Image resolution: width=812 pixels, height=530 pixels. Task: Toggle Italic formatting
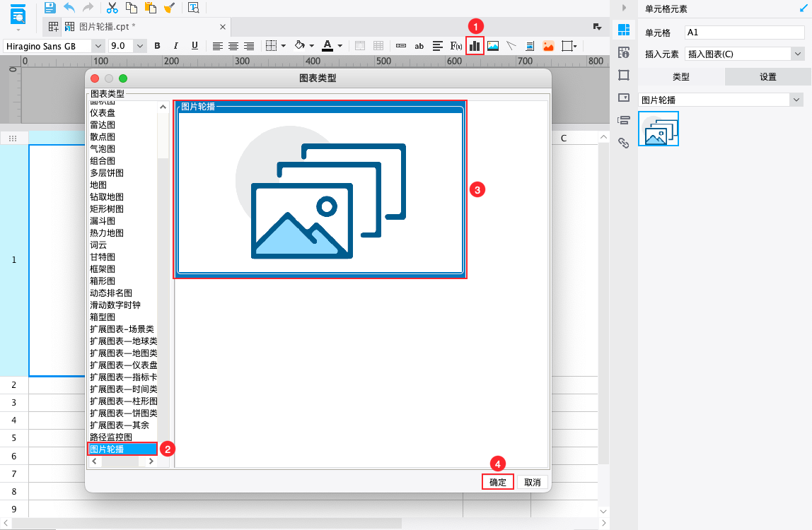point(176,46)
